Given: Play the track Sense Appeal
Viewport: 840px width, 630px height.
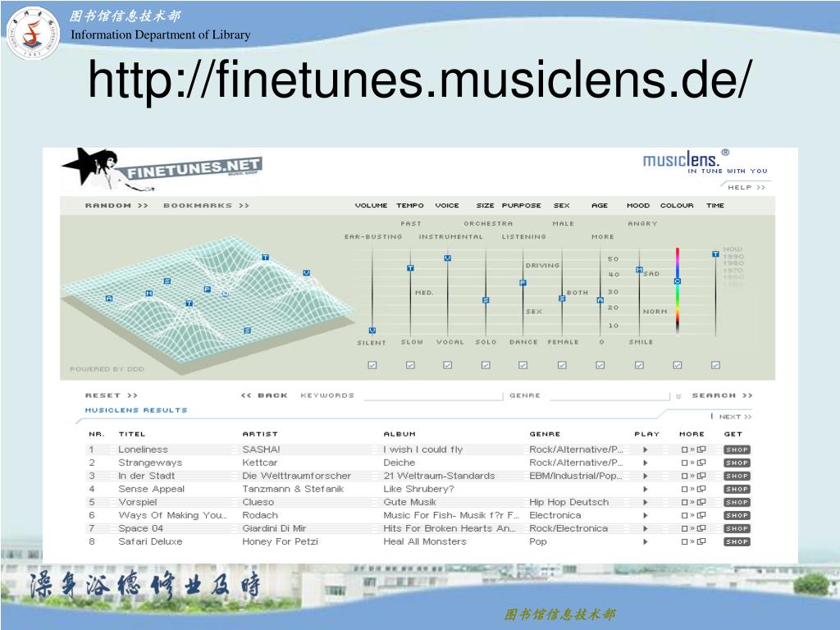Looking at the screenshot, I should click(x=646, y=489).
